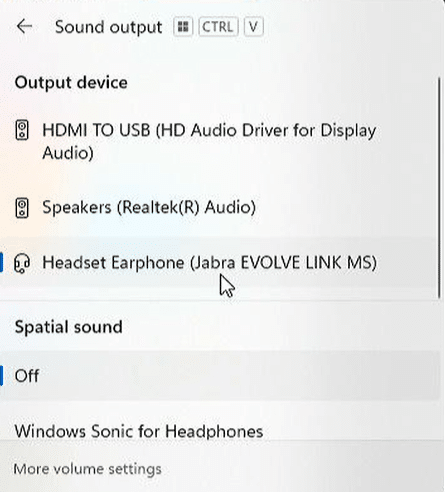Click the Output device heading
The width and height of the screenshot is (445, 492).
71,82
